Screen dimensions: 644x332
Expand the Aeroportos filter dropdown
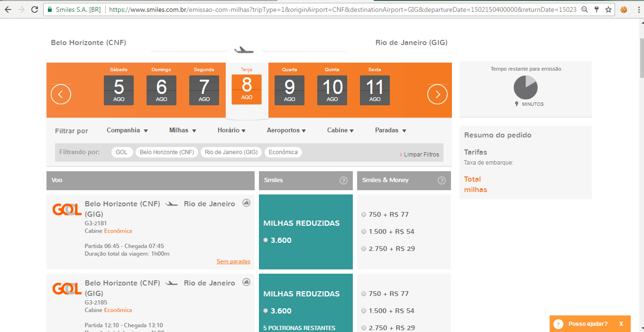286,130
